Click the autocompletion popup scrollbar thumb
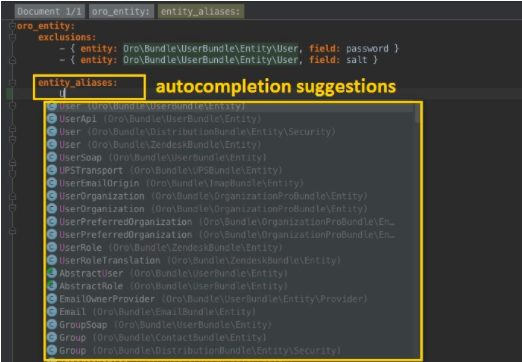This screenshot has height=362, width=522. pyautogui.click(x=417, y=113)
